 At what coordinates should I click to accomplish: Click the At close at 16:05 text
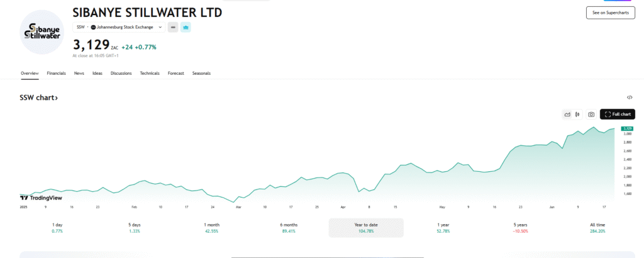pos(95,55)
